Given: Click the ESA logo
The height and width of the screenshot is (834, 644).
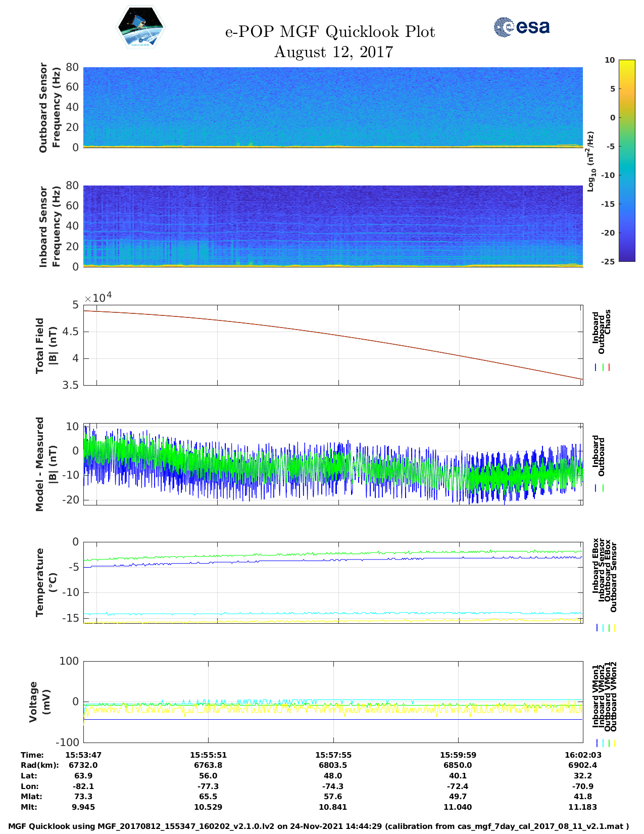Looking at the screenshot, I should [x=522, y=27].
